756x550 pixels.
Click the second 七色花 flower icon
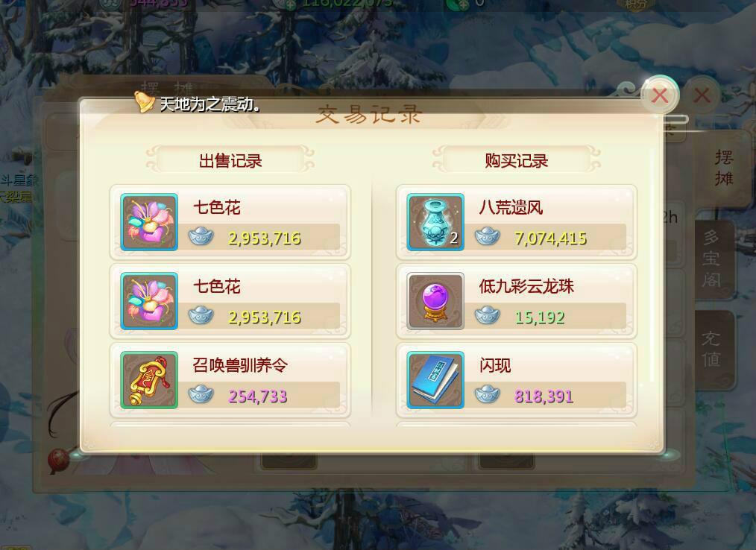[149, 301]
